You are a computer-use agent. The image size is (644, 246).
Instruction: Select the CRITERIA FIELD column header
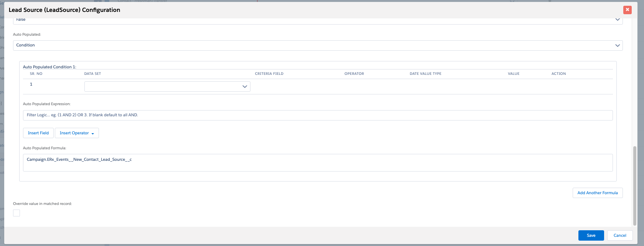[x=269, y=74]
